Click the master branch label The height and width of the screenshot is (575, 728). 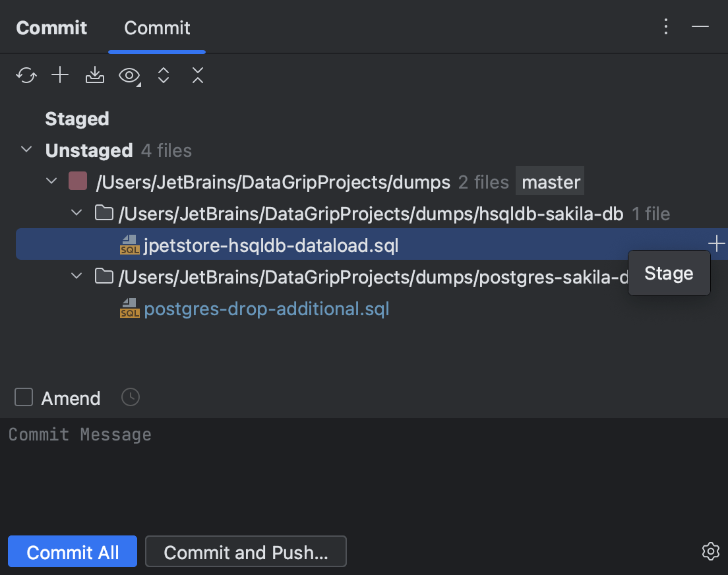(x=549, y=181)
